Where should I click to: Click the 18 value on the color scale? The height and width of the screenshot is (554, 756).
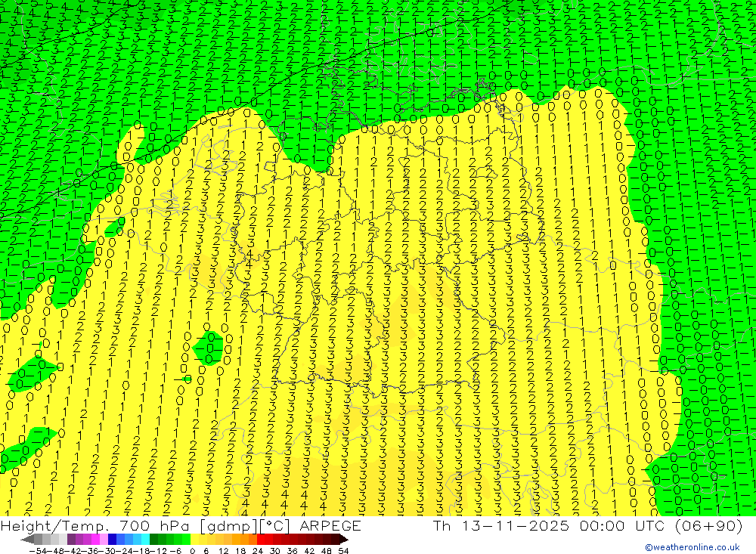[240, 551]
